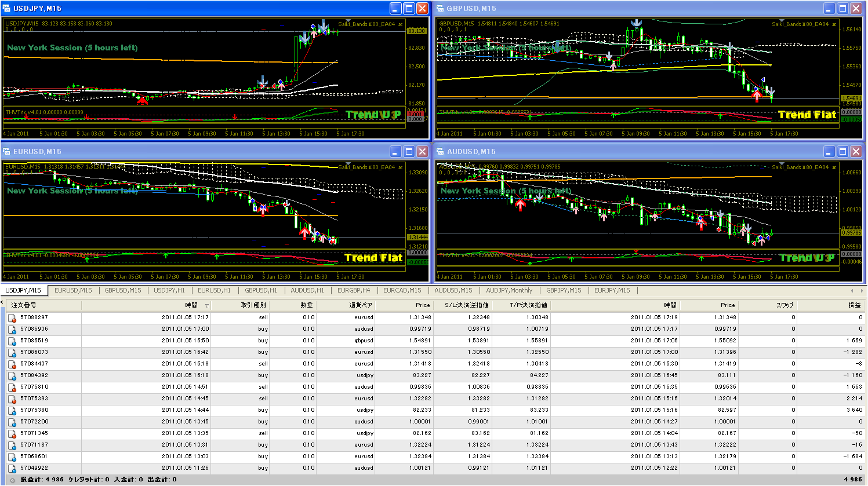Select the order icon for ticket 57088297
868x486 pixels.
click(12, 317)
